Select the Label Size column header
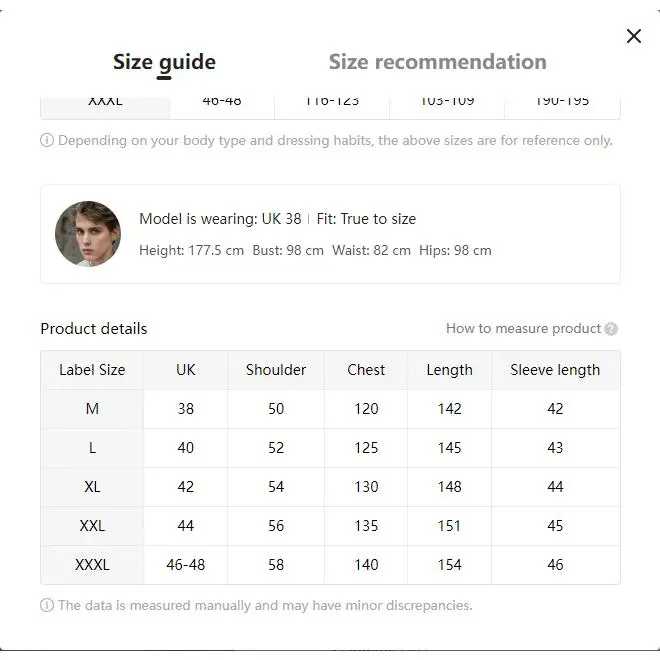The image size is (660, 660). click(92, 370)
